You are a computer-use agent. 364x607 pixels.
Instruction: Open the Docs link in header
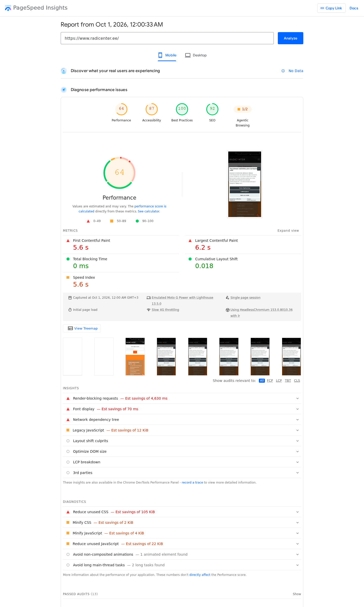[354, 8]
